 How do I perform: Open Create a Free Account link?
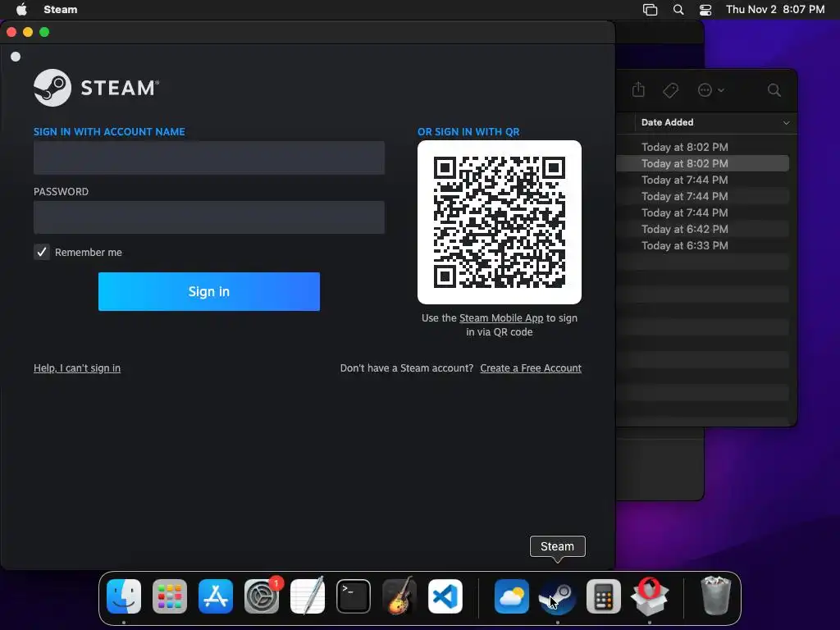pos(531,368)
